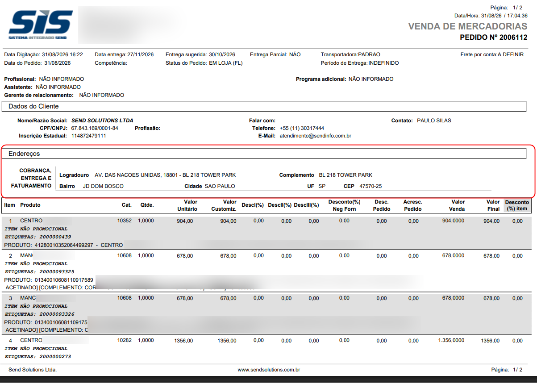Click the 'Cat.' column header
Image resolution: width=537 pixels, height=392 pixels.
click(127, 205)
